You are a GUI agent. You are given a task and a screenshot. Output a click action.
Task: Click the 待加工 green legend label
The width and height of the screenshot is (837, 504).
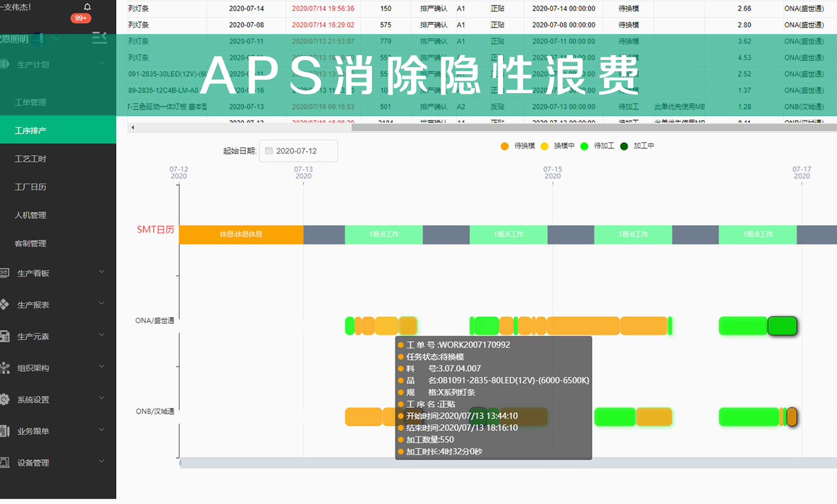(x=603, y=146)
